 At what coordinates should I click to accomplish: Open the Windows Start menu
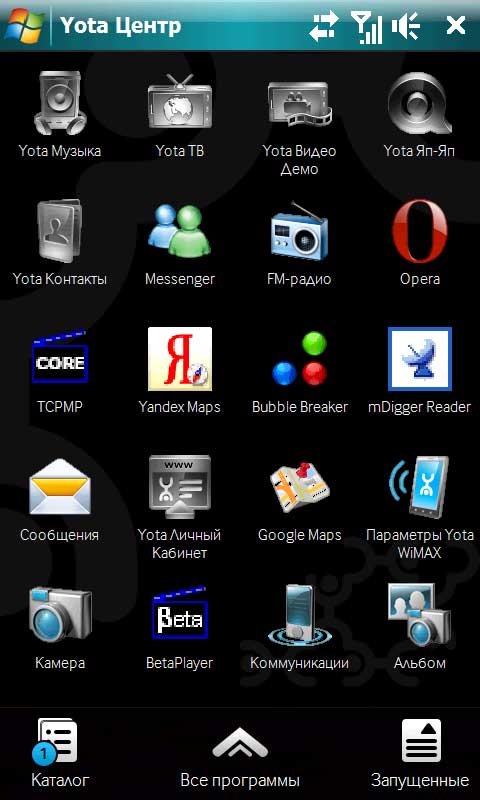click(23, 26)
